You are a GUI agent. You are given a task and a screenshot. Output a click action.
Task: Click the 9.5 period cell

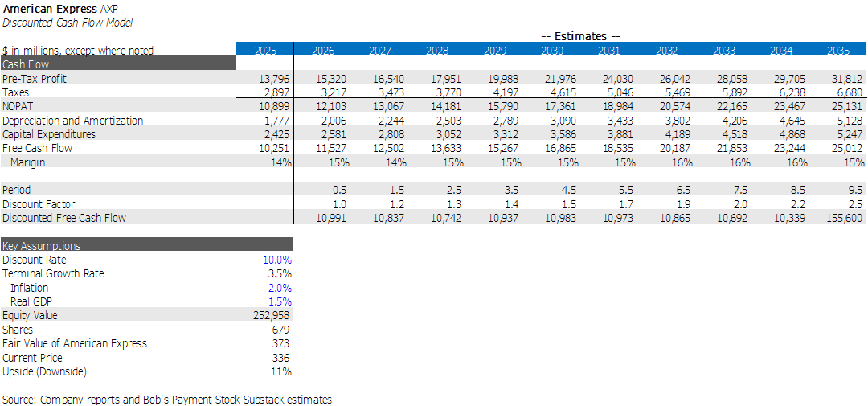pyautogui.click(x=857, y=190)
